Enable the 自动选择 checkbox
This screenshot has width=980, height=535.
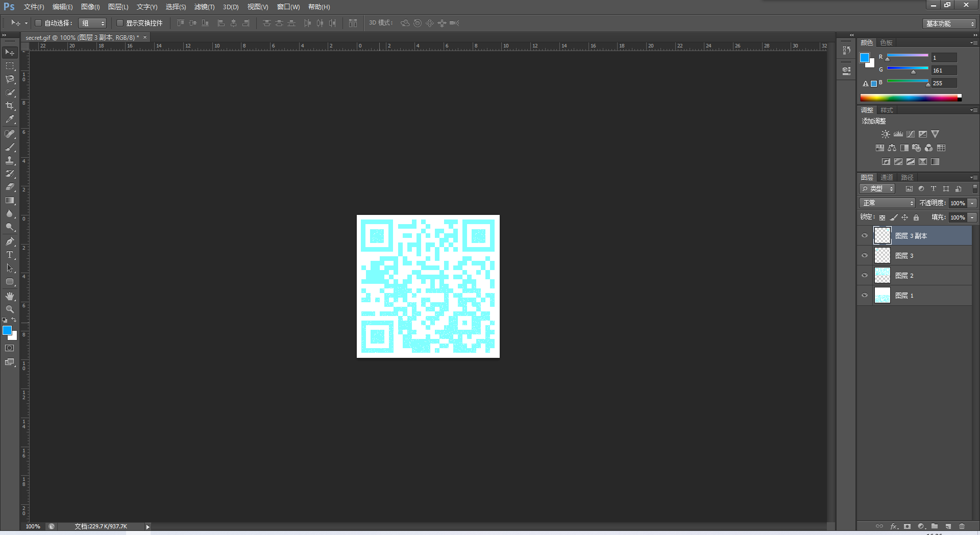(x=38, y=23)
